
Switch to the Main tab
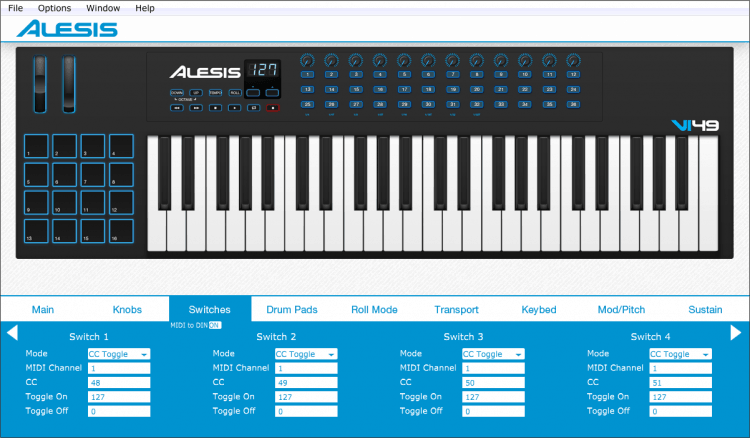point(43,309)
